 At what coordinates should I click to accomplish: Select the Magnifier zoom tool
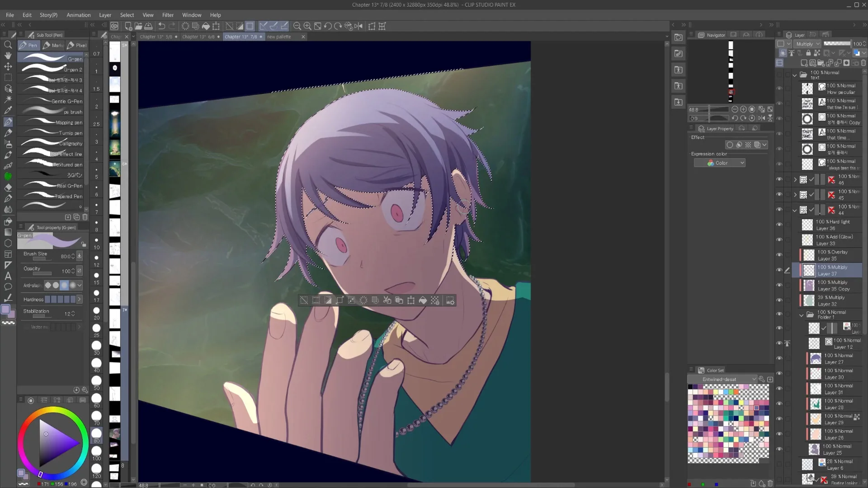(8, 45)
